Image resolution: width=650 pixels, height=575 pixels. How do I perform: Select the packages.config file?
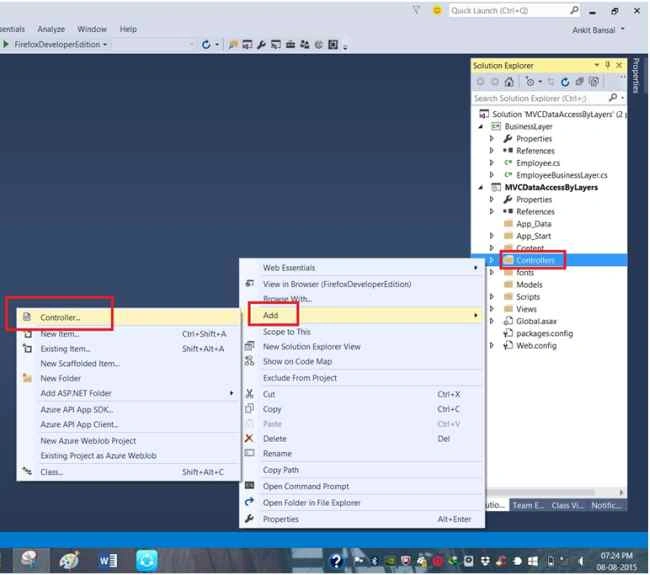click(x=544, y=333)
